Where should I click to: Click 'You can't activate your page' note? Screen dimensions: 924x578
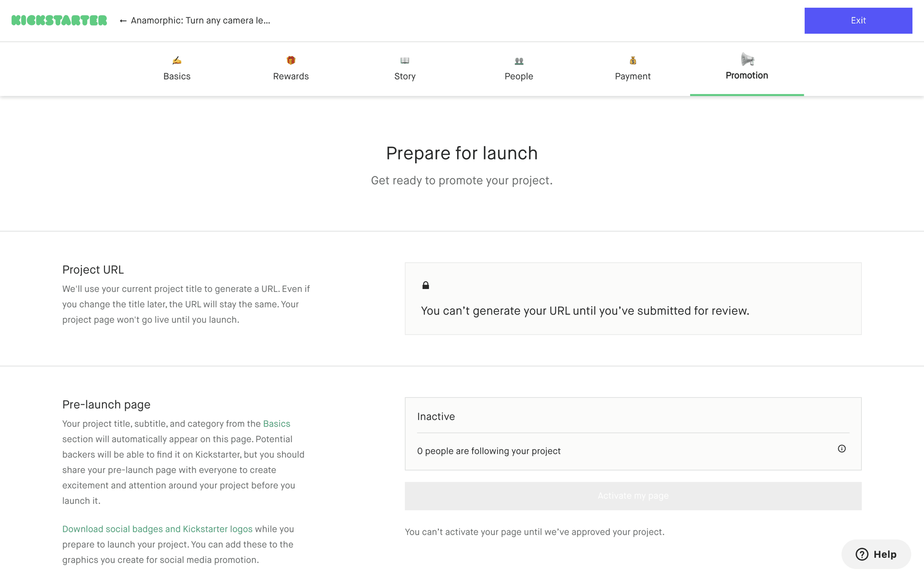535,532
